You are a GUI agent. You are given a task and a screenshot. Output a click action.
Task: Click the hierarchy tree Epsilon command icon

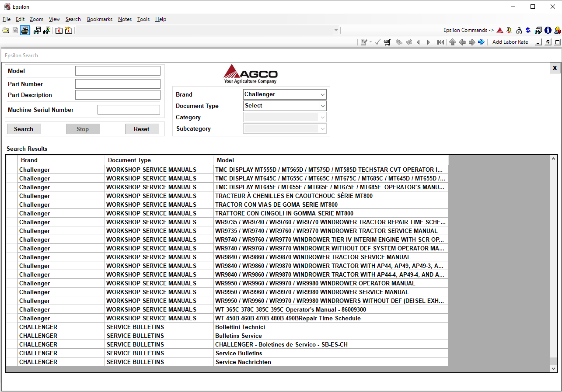(x=519, y=30)
